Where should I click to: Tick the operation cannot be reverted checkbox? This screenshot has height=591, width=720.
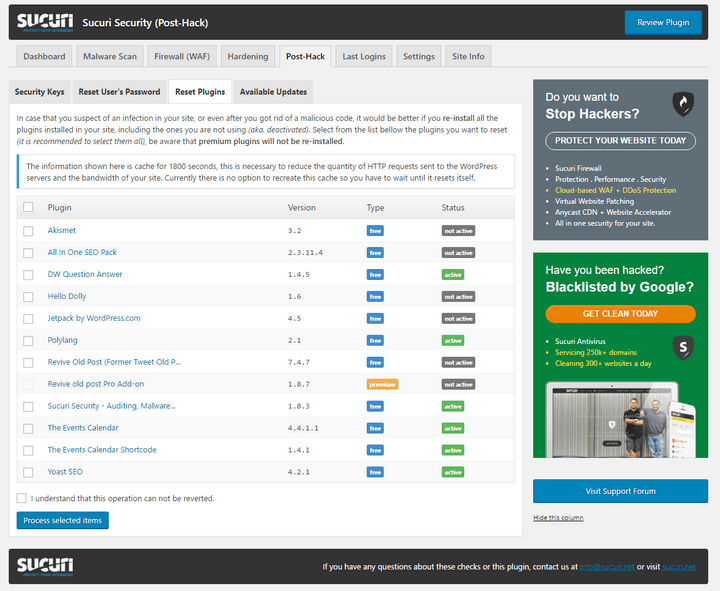[x=22, y=498]
